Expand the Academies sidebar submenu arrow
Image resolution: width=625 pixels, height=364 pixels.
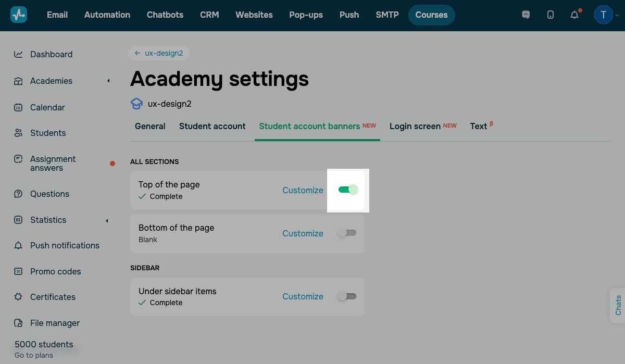pyautogui.click(x=108, y=81)
